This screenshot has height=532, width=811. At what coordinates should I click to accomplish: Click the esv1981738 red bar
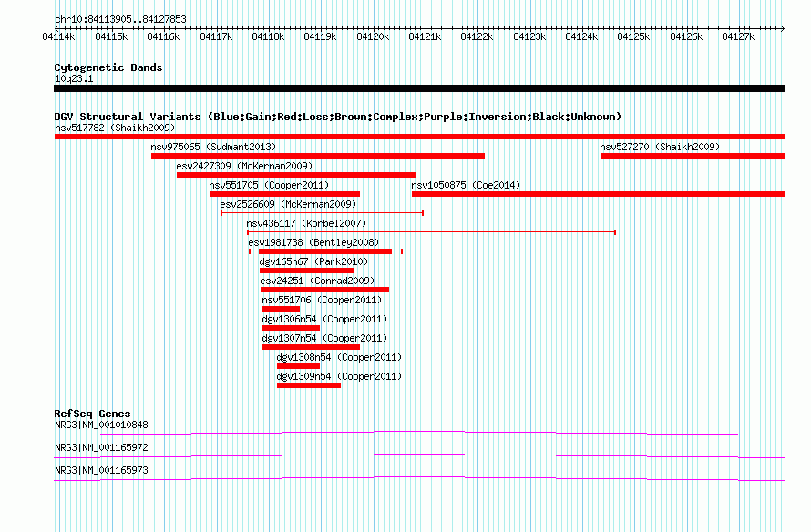tap(325, 251)
